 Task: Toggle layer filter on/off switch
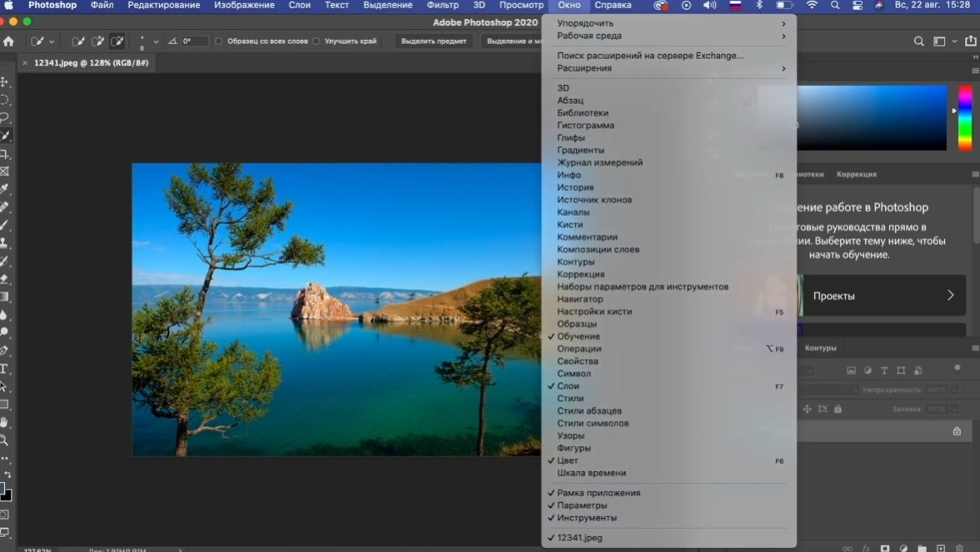(x=957, y=368)
